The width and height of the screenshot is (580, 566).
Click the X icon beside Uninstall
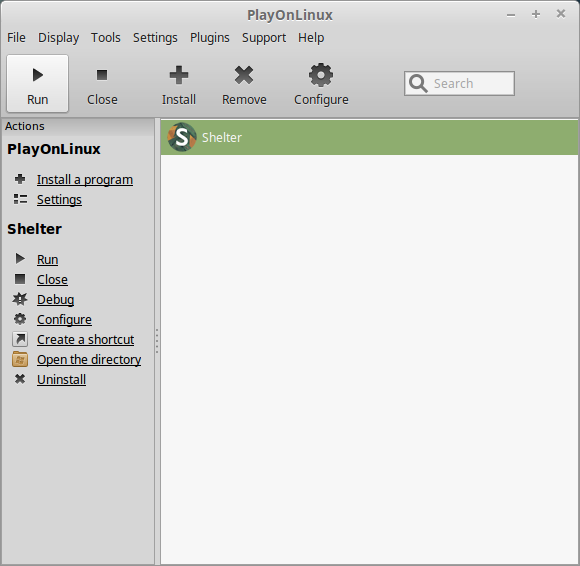pos(20,379)
